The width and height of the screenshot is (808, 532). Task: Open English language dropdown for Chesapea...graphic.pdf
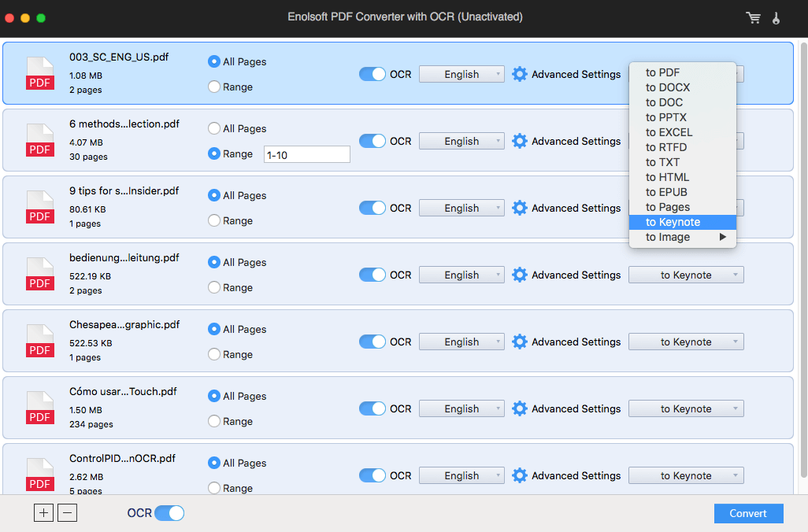(x=461, y=342)
